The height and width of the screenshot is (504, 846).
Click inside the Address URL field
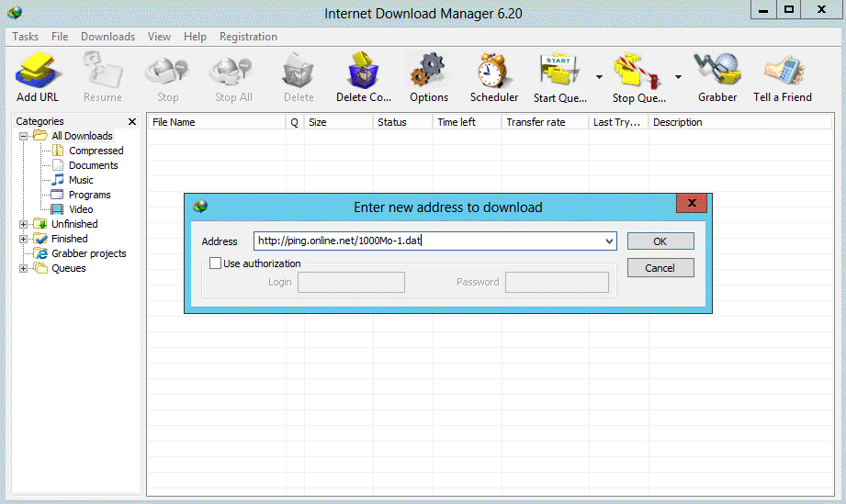[428, 241]
